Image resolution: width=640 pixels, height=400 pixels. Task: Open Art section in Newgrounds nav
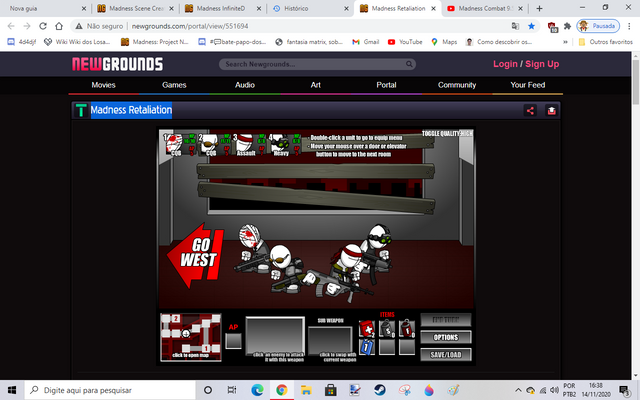pyautogui.click(x=316, y=85)
